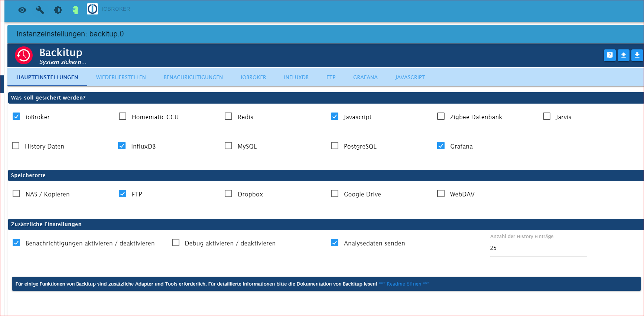Click the 'Speicherorte' section heading
This screenshot has height=316, width=644.
pos(28,175)
